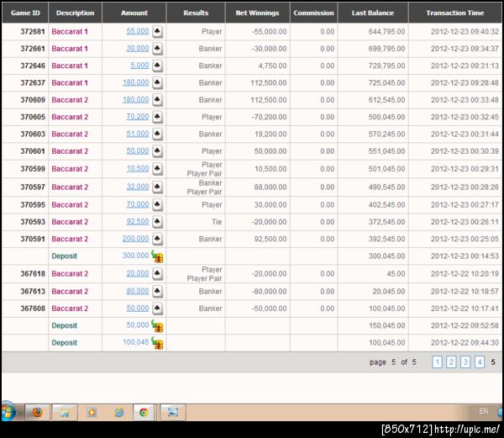This screenshot has width=504, height=438.
Task: Go to page 2 of results
Action: tap(451, 362)
